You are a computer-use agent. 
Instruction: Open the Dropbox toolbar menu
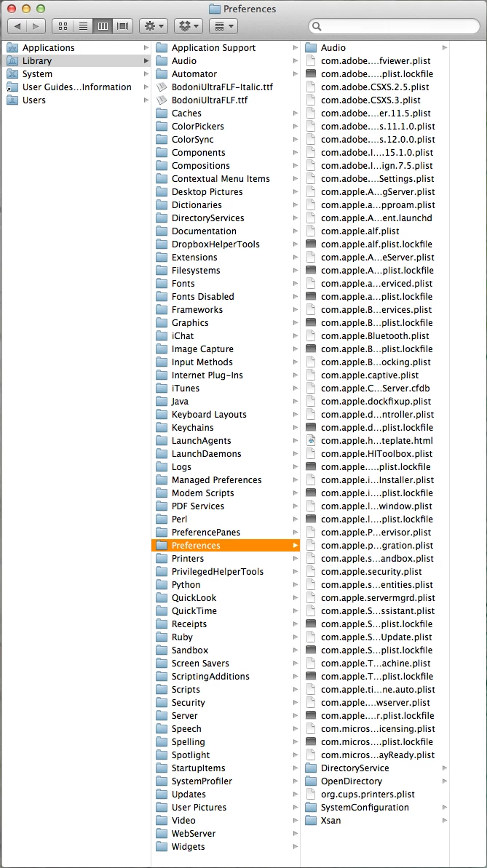pos(189,25)
